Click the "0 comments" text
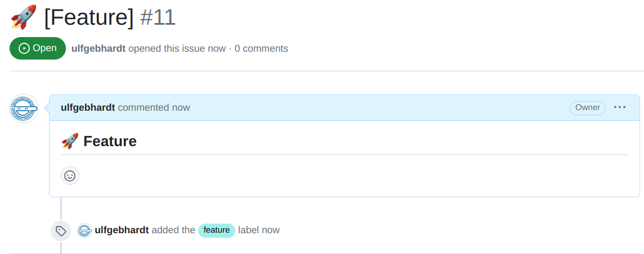Screen dimensions: 644x254 pyautogui.click(x=261, y=48)
